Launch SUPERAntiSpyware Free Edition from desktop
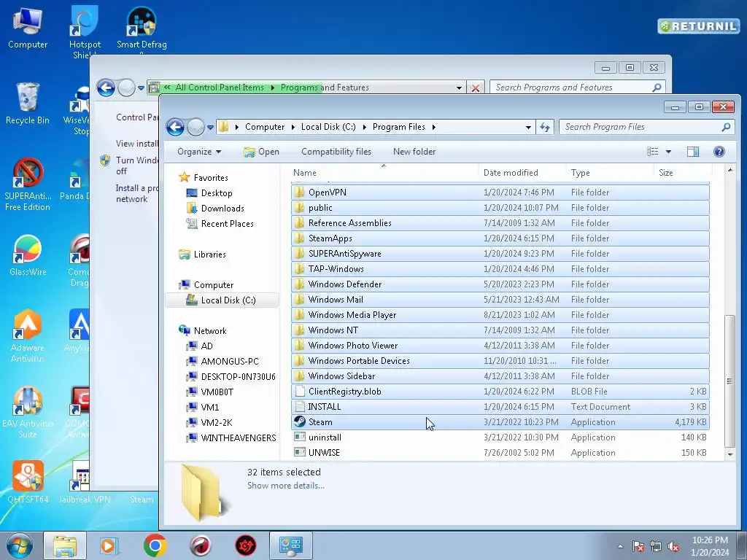Screen dimensions: 747x560 tap(28, 184)
